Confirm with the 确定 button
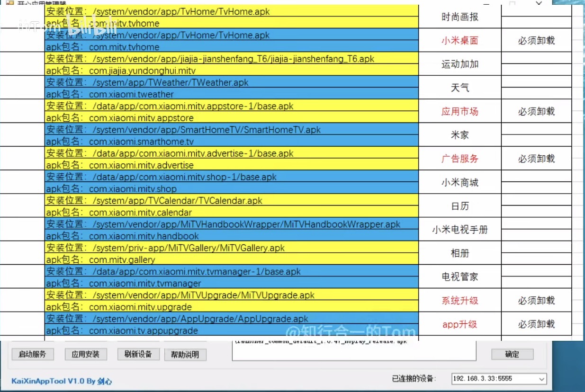585x392 pixels. click(x=512, y=354)
